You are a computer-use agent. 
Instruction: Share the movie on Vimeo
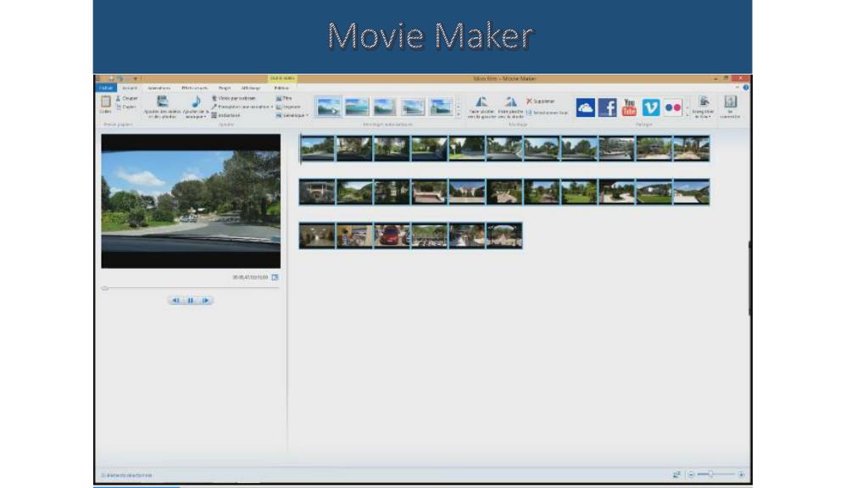[651, 108]
